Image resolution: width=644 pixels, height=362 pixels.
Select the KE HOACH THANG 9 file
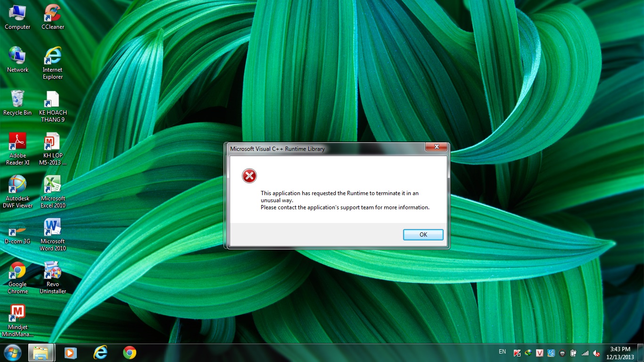tap(53, 107)
